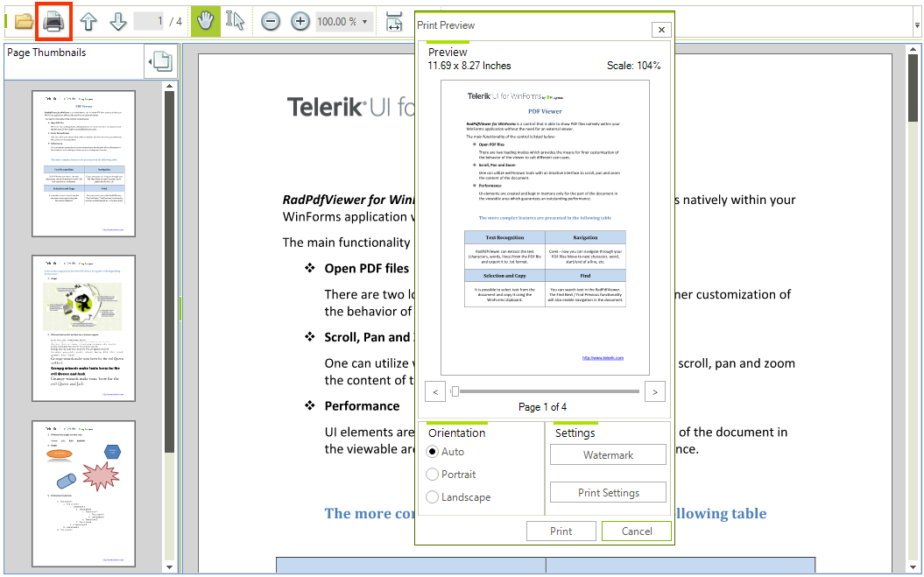
Task: Click 'Scale: 104%' text in preview
Action: pyautogui.click(x=633, y=66)
